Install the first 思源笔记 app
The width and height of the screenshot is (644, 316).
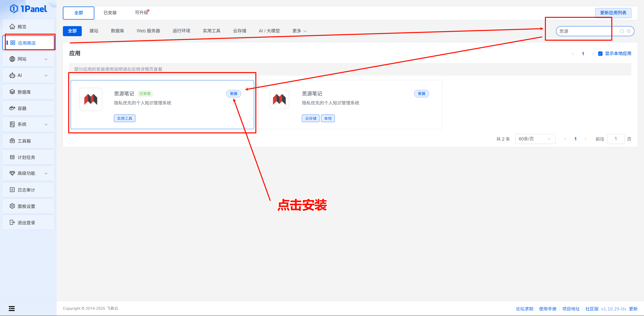(233, 94)
